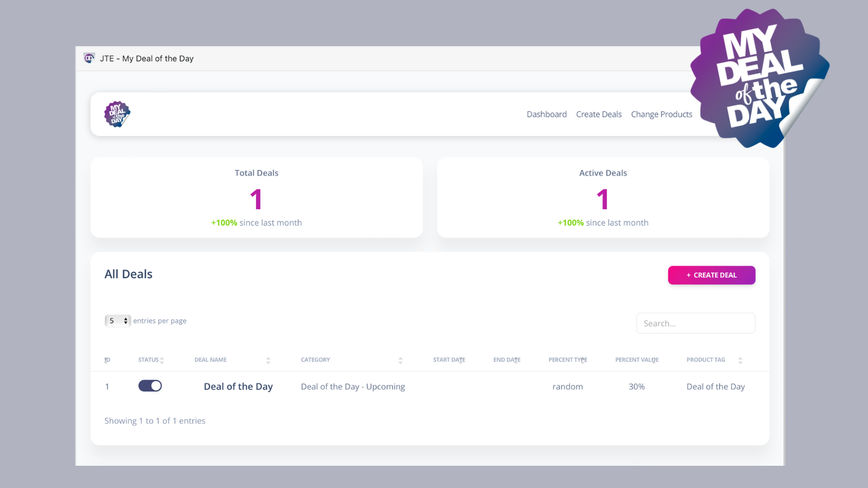The width and height of the screenshot is (868, 488).
Task: Open the Deal of the Day entry
Action: (x=238, y=386)
